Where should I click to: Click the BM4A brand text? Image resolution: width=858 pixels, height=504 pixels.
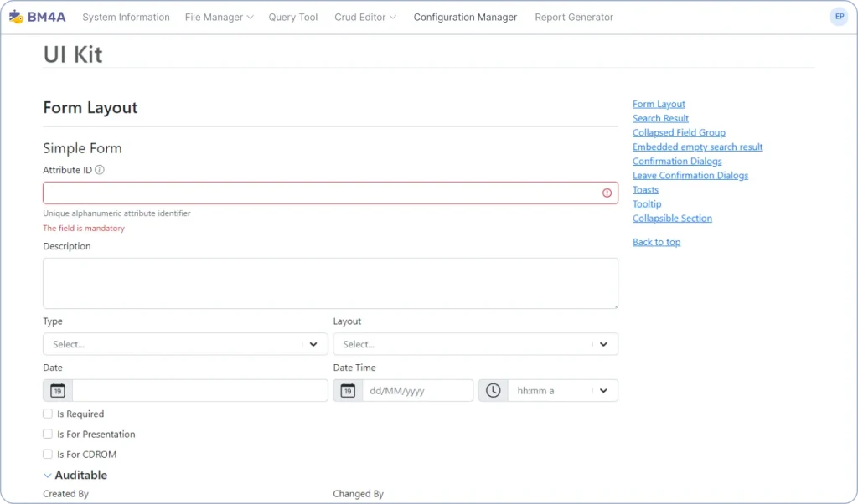(47, 17)
